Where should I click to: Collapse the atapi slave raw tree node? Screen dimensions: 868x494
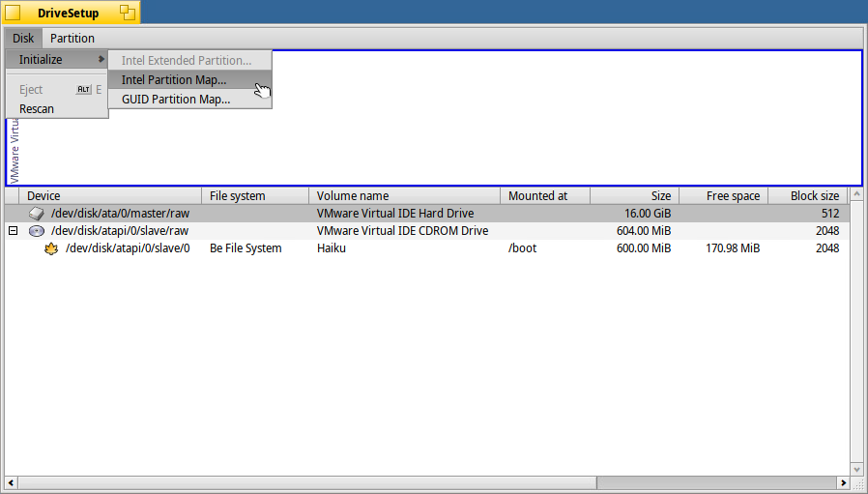click(x=13, y=231)
